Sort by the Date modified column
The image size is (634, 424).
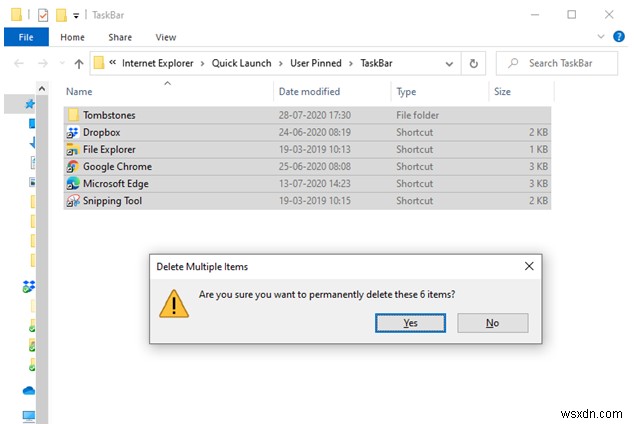point(309,92)
